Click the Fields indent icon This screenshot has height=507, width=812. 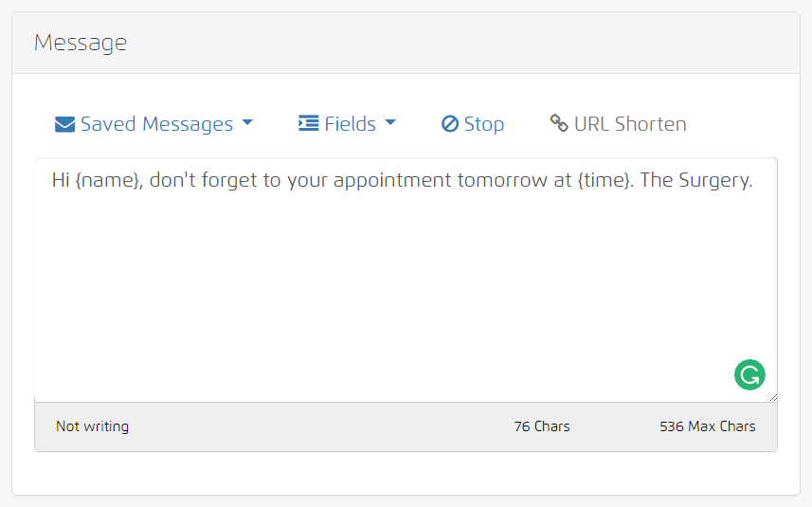[308, 124]
